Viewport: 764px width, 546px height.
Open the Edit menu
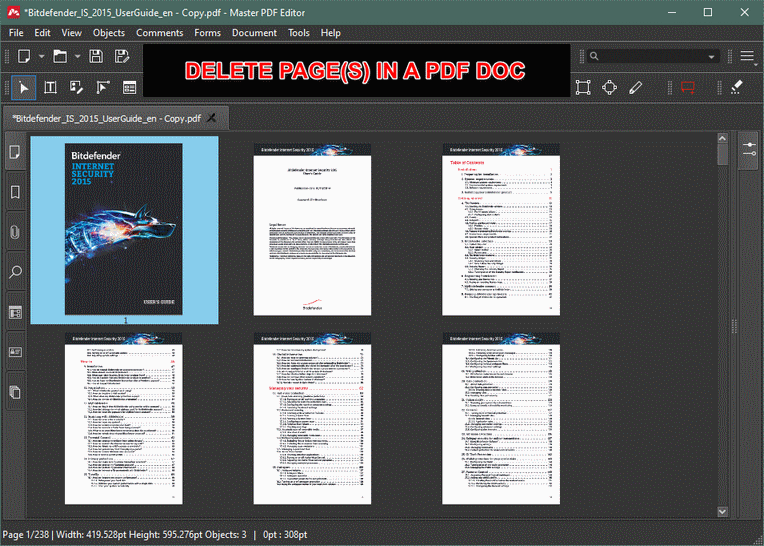[42, 33]
